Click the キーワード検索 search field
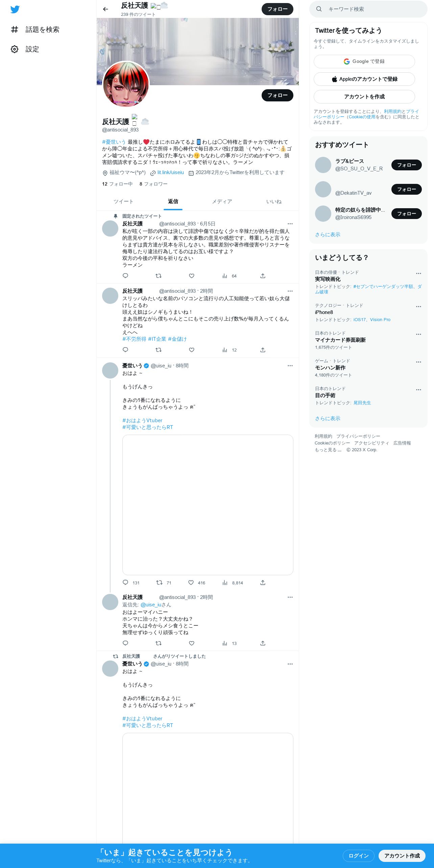The height and width of the screenshot is (868, 434). (x=368, y=9)
